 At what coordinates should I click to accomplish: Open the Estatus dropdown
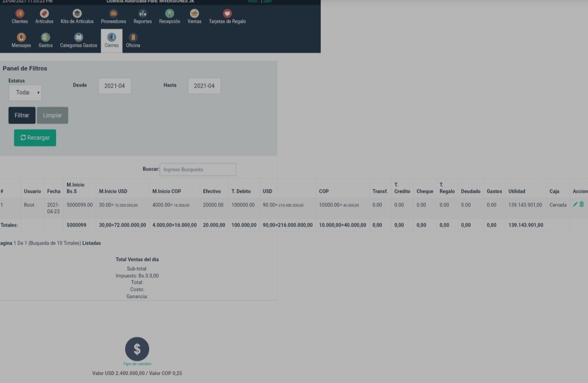point(24,92)
